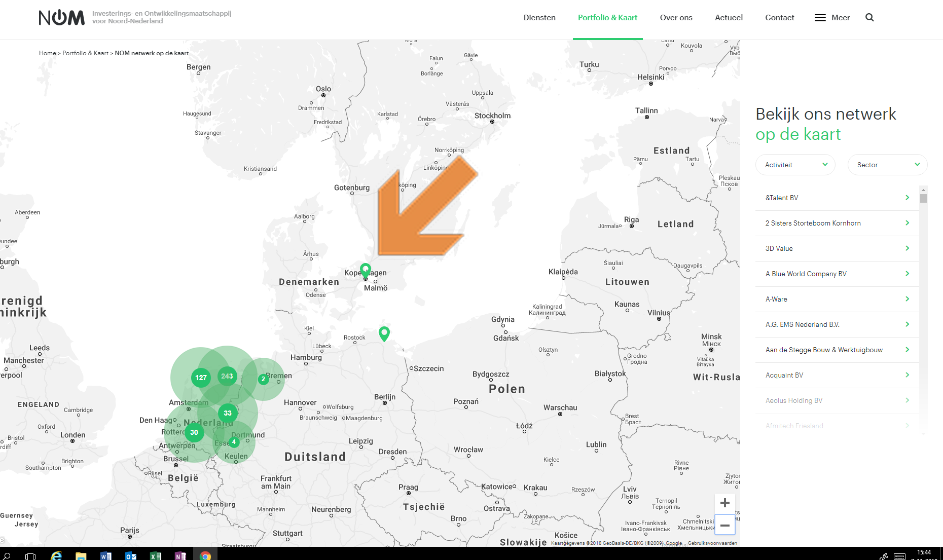The image size is (943, 560).
Task: Click the scrollbar up arrow of company list
Action: coord(923,190)
